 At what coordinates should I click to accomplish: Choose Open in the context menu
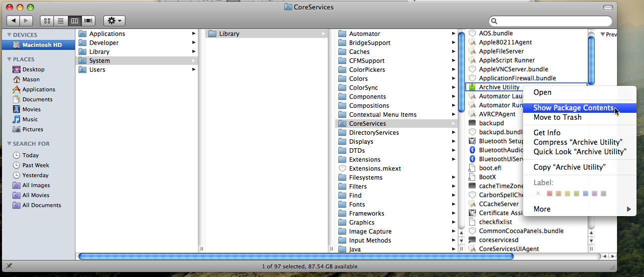click(x=580, y=92)
